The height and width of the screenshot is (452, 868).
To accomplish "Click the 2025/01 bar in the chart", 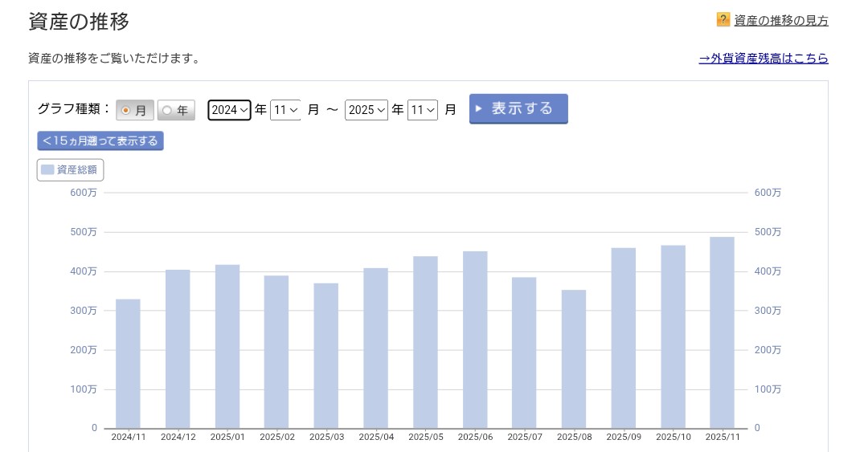I will pos(227,346).
